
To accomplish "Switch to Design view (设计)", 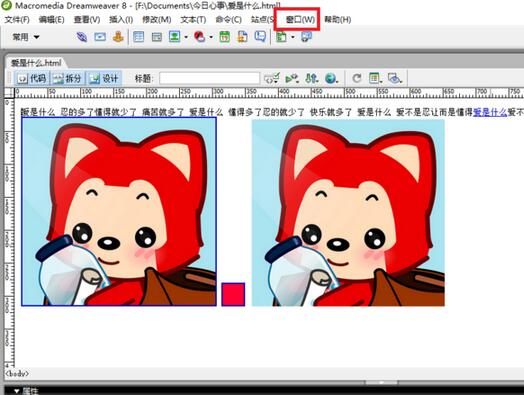I will pos(104,79).
